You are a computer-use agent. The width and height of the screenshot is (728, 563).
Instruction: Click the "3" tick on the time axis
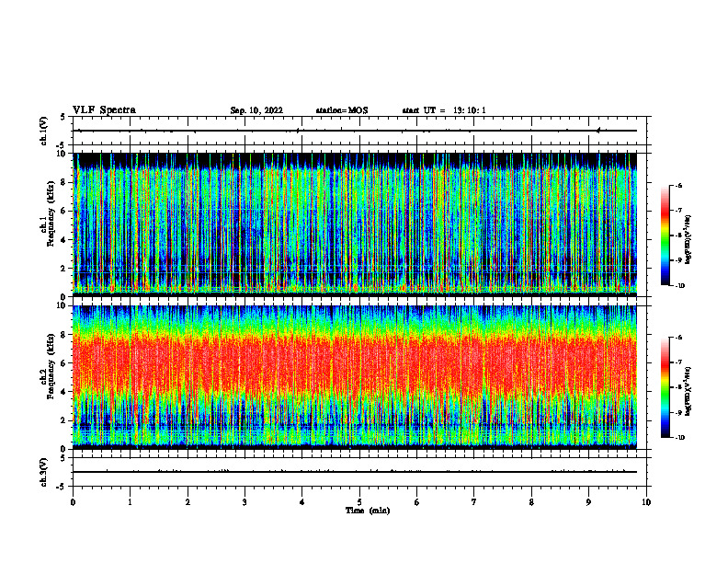tap(245, 502)
